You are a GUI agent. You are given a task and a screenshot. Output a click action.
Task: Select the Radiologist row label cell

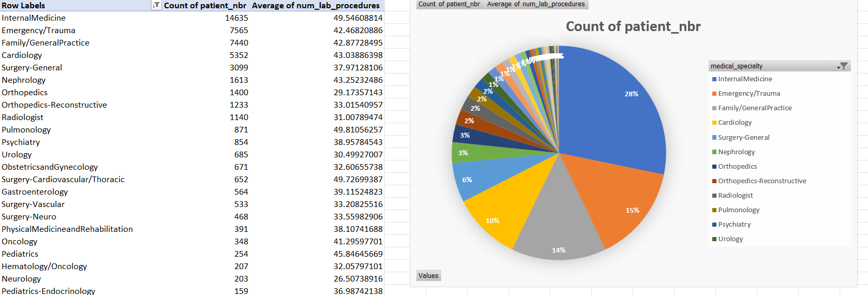pos(81,117)
